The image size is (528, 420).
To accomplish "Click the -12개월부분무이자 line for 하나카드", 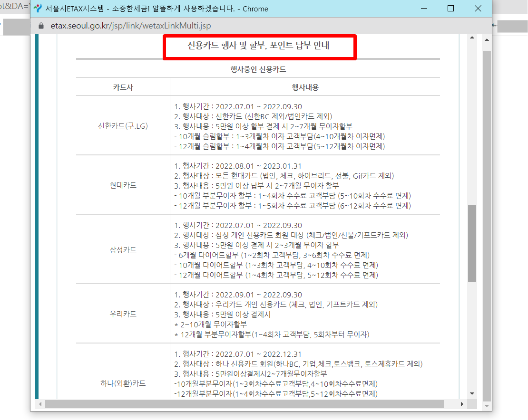I will 276,394.
